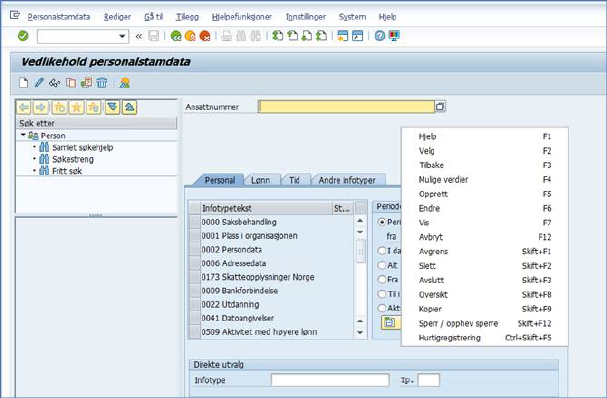Open the Personalstamdata menu
This screenshot has width=607, height=398.
coord(59,17)
